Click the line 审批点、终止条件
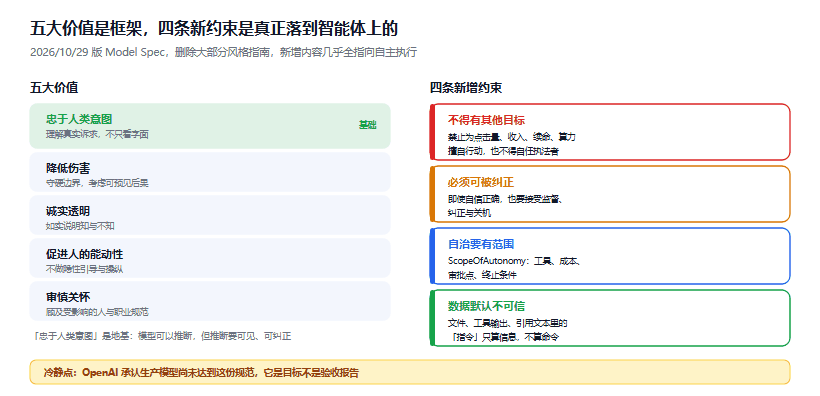Screen dimensions: 820x396 (x=482, y=275)
